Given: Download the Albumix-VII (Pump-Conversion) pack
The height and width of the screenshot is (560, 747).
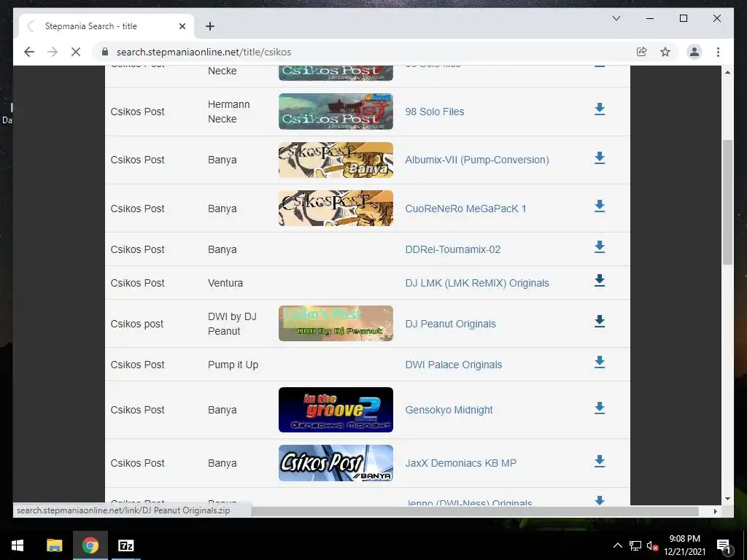Looking at the screenshot, I should click(x=600, y=158).
